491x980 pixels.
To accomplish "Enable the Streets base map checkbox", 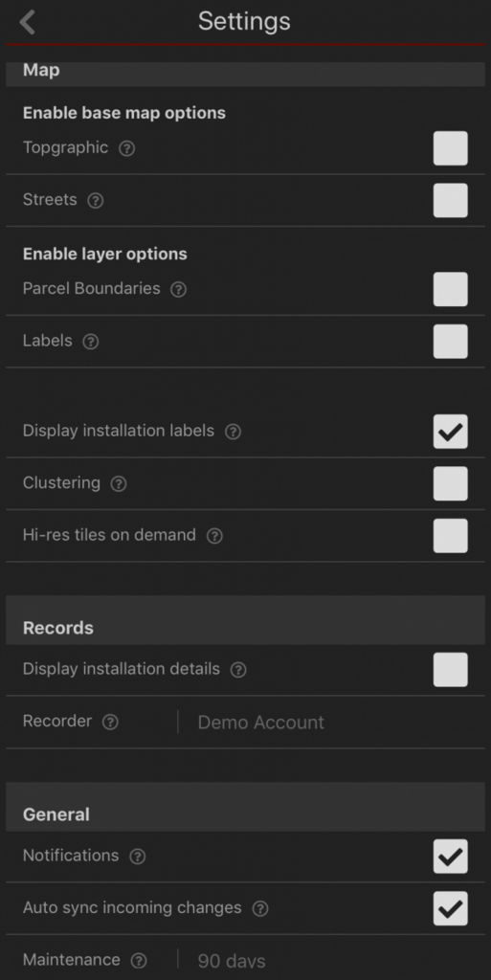I will click(451, 200).
